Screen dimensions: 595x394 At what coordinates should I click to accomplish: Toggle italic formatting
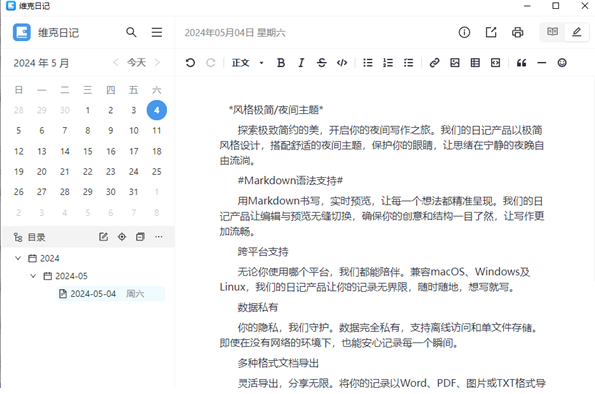pos(301,63)
